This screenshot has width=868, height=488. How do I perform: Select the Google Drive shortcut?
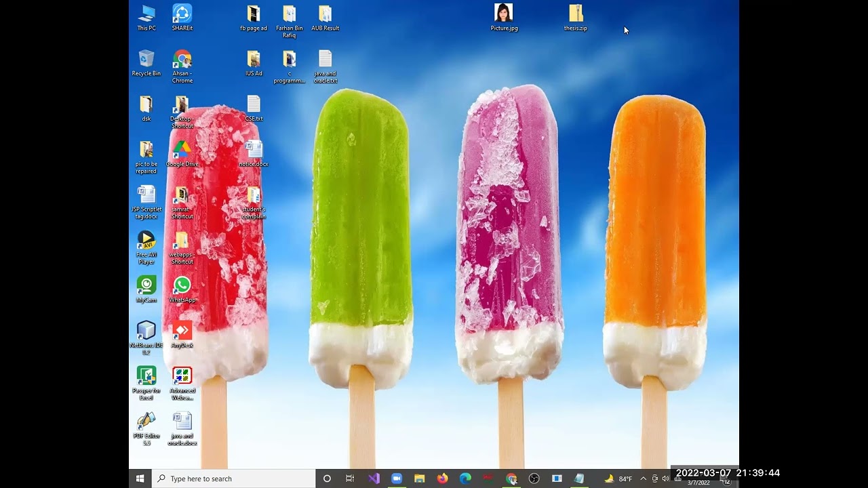coord(182,154)
